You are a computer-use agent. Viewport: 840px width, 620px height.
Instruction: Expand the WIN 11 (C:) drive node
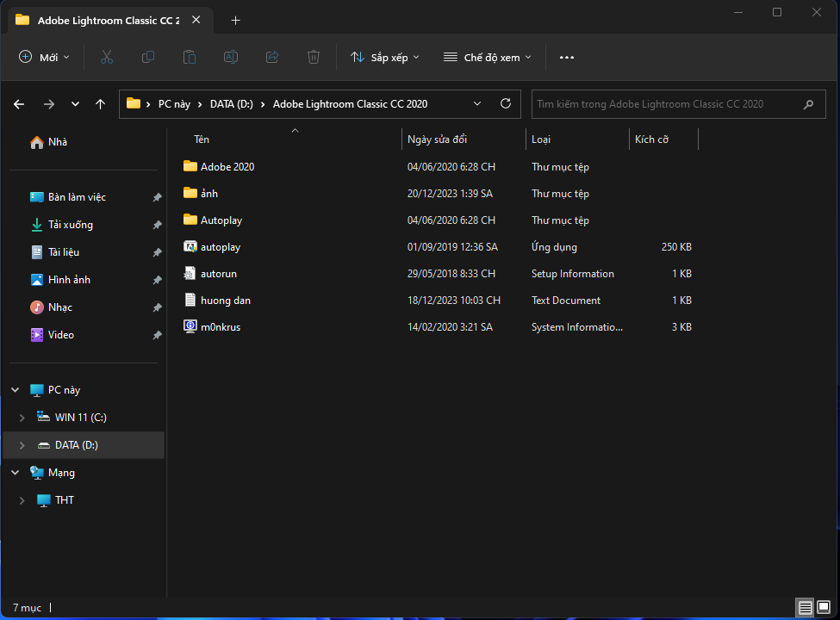22,418
